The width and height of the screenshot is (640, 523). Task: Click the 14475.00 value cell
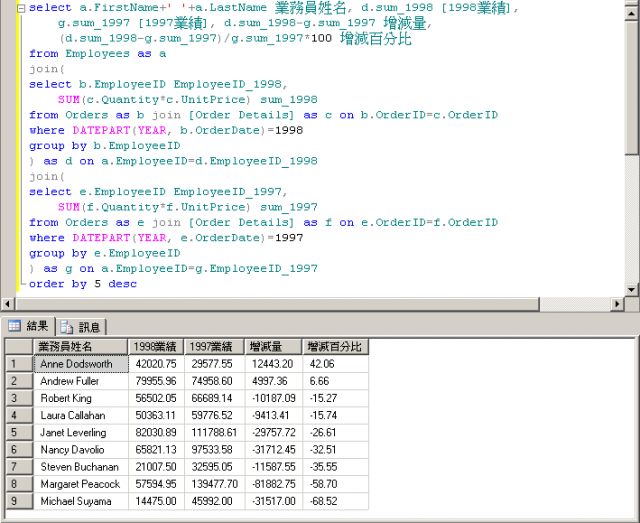tap(156, 501)
